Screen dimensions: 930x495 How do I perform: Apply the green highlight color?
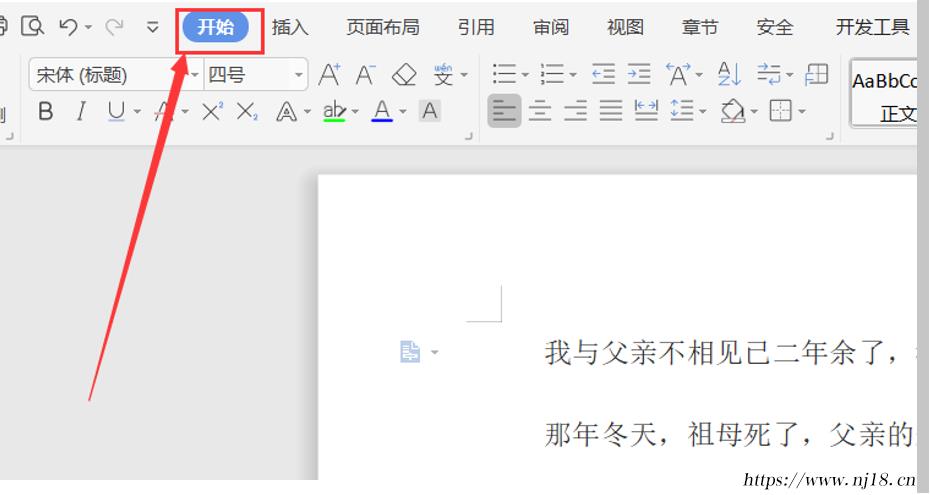(x=335, y=111)
